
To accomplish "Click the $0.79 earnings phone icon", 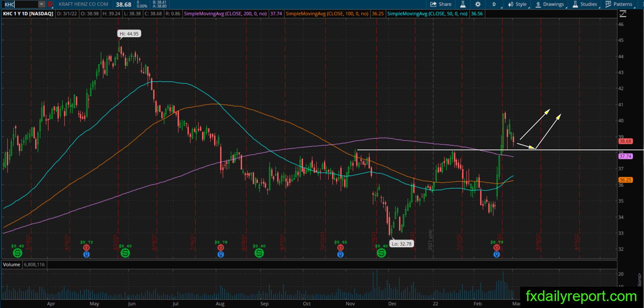I will pyautogui.click(x=497, y=247).
